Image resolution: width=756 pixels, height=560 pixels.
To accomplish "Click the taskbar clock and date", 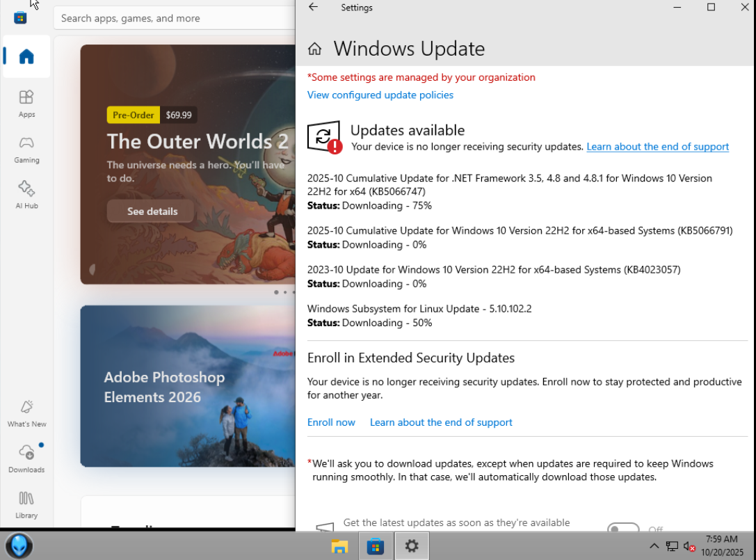I will (722, 546).
